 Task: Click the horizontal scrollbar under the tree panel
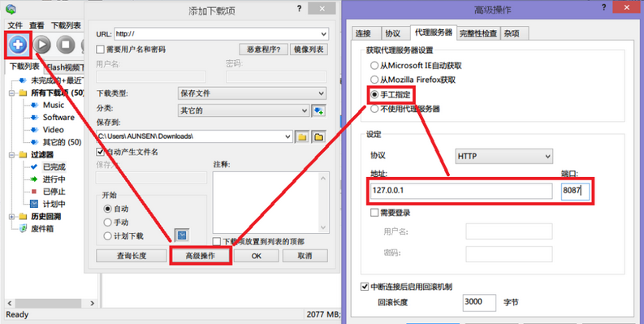(x=51, y=303)
